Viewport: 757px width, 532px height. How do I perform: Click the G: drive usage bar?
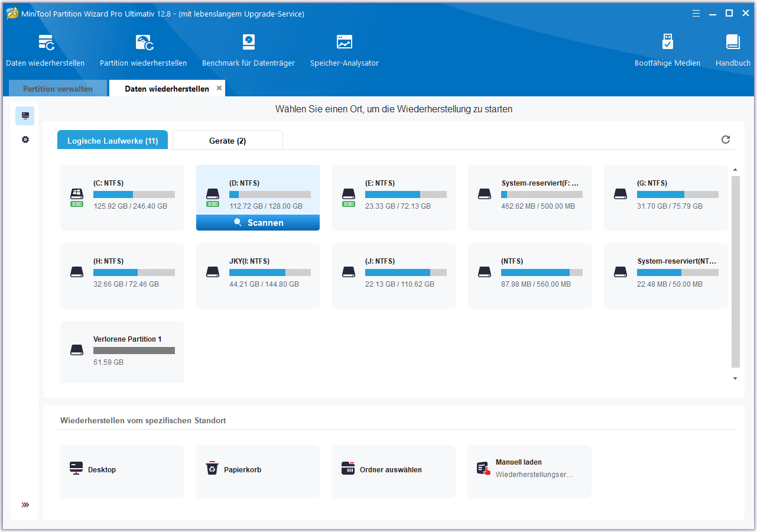pos(678,194)
